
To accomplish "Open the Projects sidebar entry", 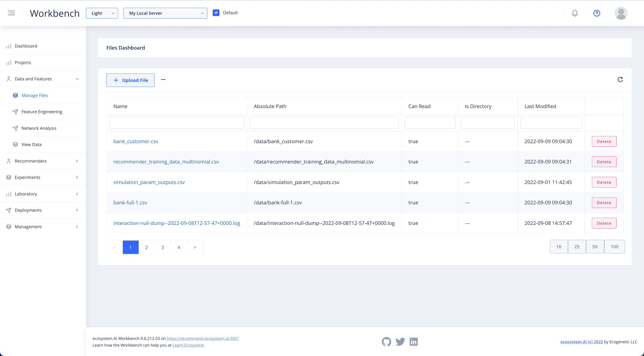I will 23,62.
